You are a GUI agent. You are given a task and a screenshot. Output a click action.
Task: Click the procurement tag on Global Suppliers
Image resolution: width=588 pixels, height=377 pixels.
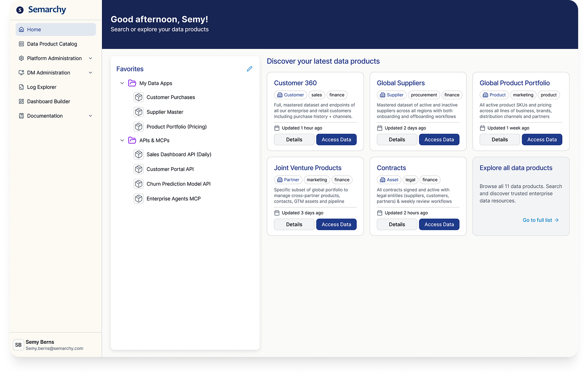[424, 95]
